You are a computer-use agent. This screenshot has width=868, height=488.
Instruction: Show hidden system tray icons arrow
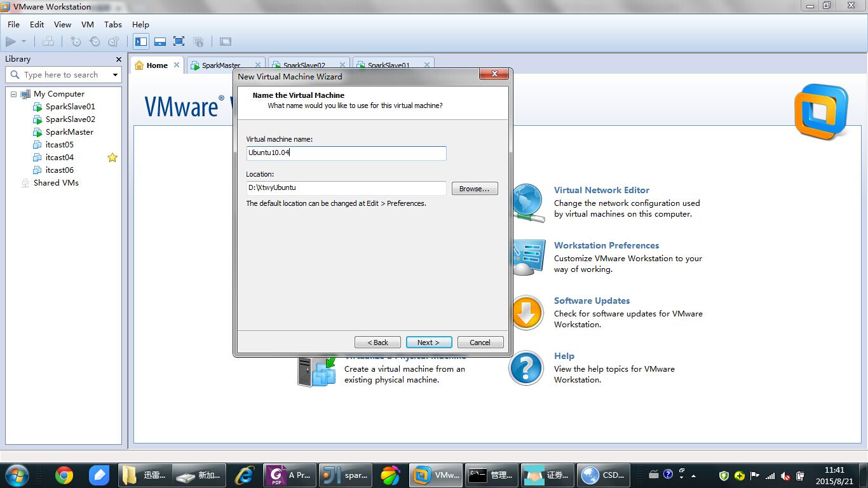pos(694,475)
